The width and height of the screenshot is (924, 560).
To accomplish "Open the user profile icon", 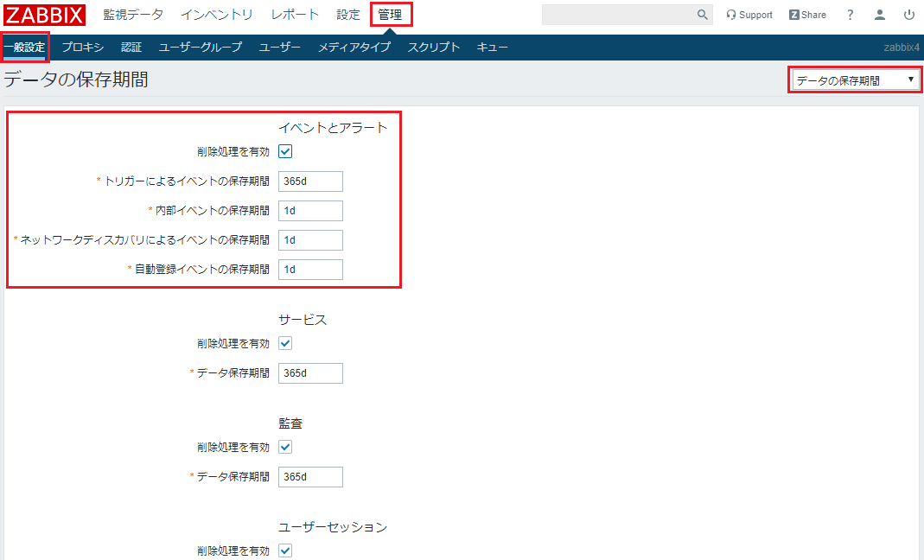I will (x=879, y=14).
